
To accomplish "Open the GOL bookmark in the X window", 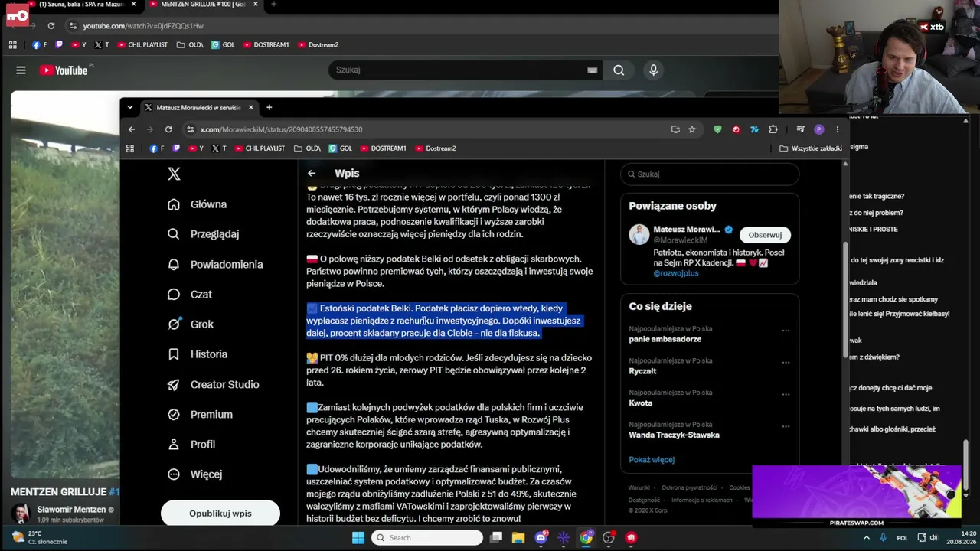I will pos(341,148).
